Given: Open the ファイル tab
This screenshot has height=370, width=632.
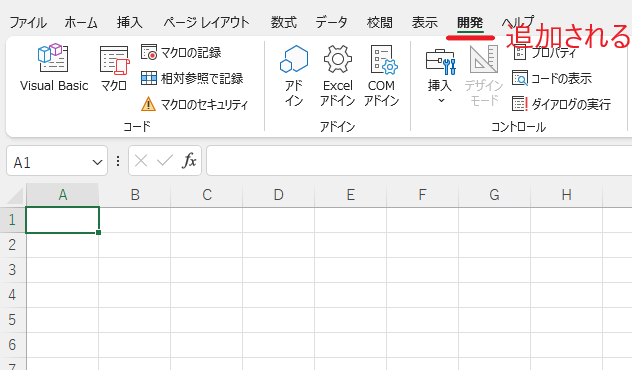Looking at the screenshot, I should tap(28, 23).
